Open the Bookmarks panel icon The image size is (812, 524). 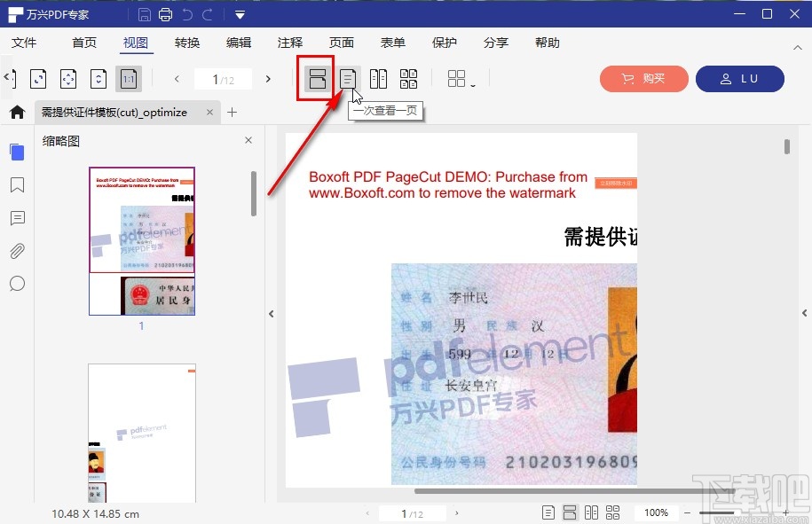point(17,184)
